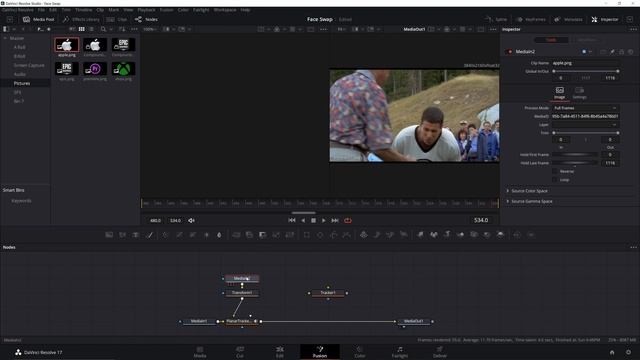Select the MediaOut1 node
This screenshot has height=360, width=640.
(x=413, y=321)
